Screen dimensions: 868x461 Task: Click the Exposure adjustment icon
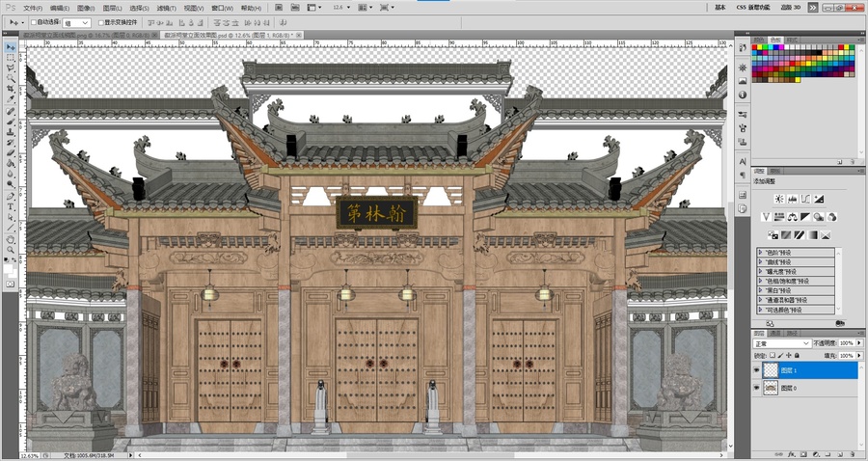[819, 199]
